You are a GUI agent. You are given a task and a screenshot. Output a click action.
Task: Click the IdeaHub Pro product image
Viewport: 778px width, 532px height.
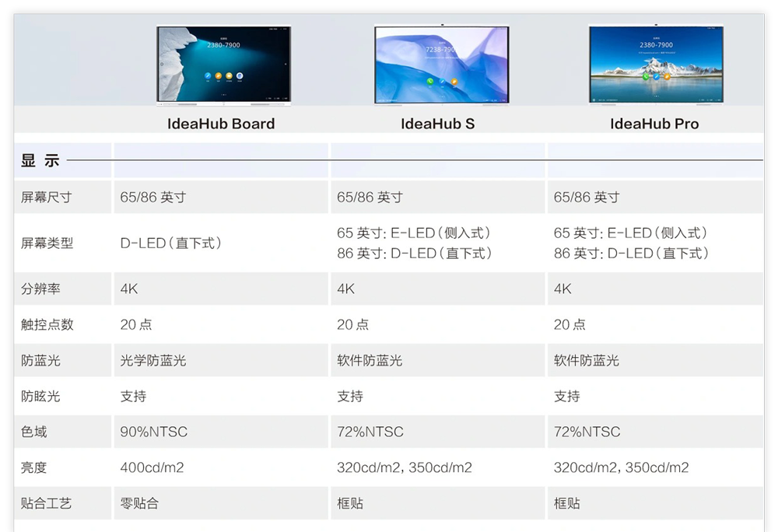656,65
